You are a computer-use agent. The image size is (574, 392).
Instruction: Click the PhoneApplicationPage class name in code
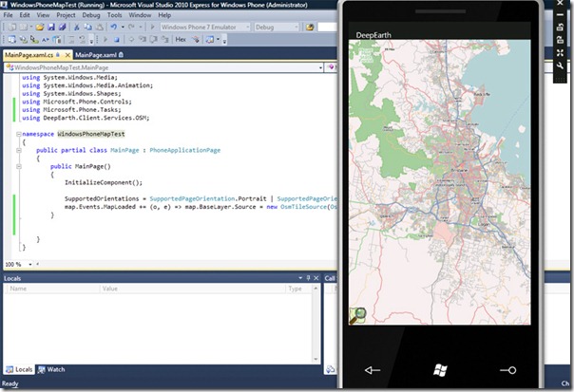[x=185, y=150]
